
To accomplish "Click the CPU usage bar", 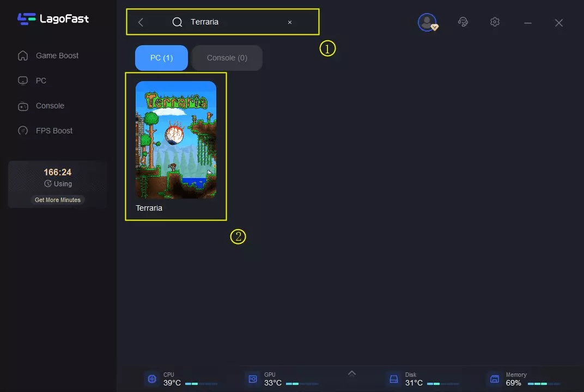I will tap(201, 384).
